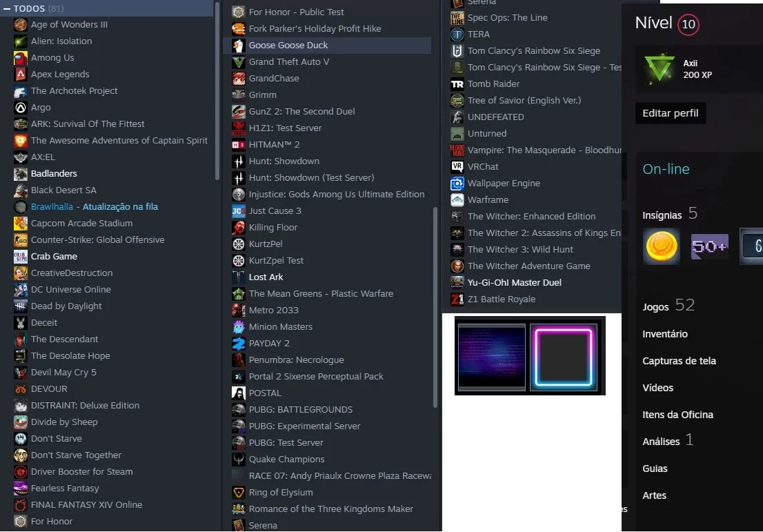763x532 pixels.
Task: Click the VRChat game icon
Action: [x=457, y=166]
